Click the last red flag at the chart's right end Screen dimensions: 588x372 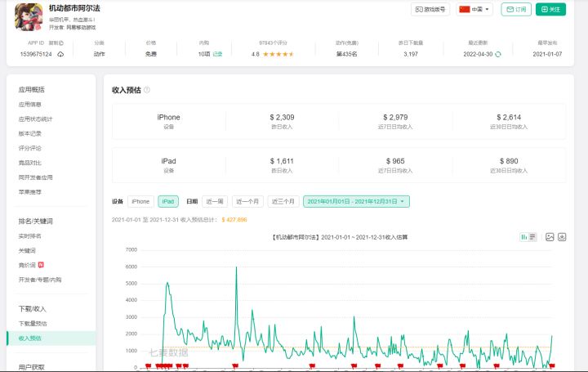coord(551,366)
